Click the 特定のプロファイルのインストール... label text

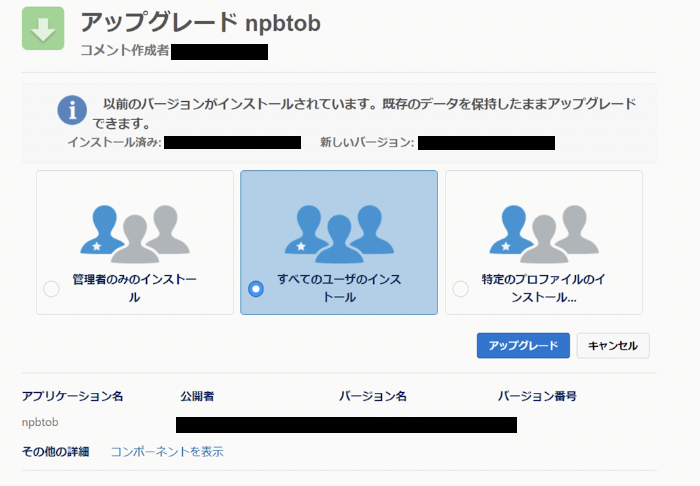(543, 288)
